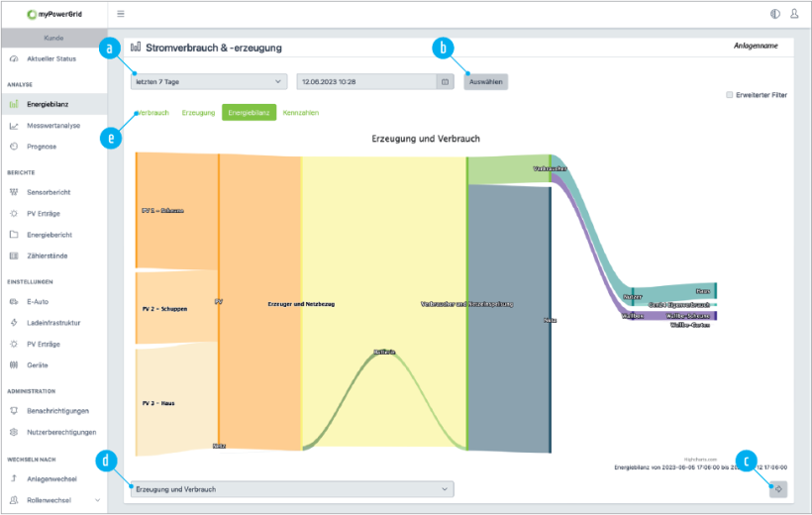This screenshot has height=515, width=812.
Task: Open the user profile icon
Action: (x=794, y=14)
